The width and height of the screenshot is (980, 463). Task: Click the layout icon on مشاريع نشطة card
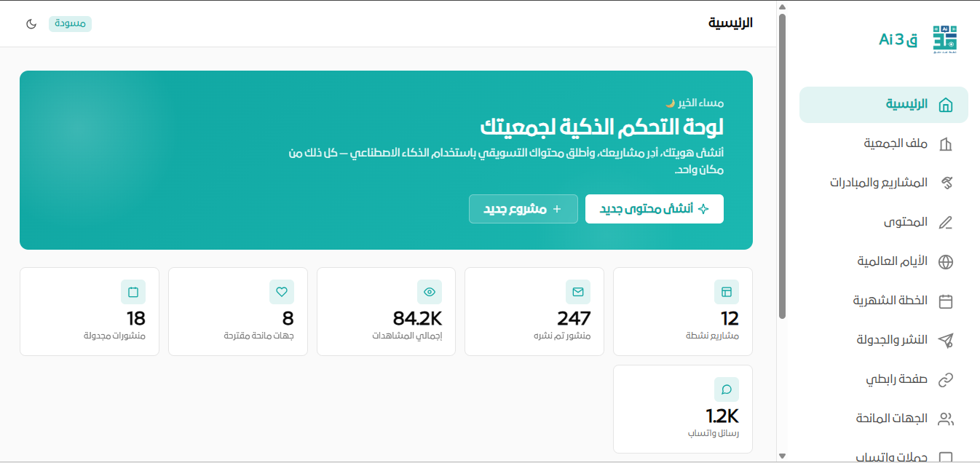727,292
